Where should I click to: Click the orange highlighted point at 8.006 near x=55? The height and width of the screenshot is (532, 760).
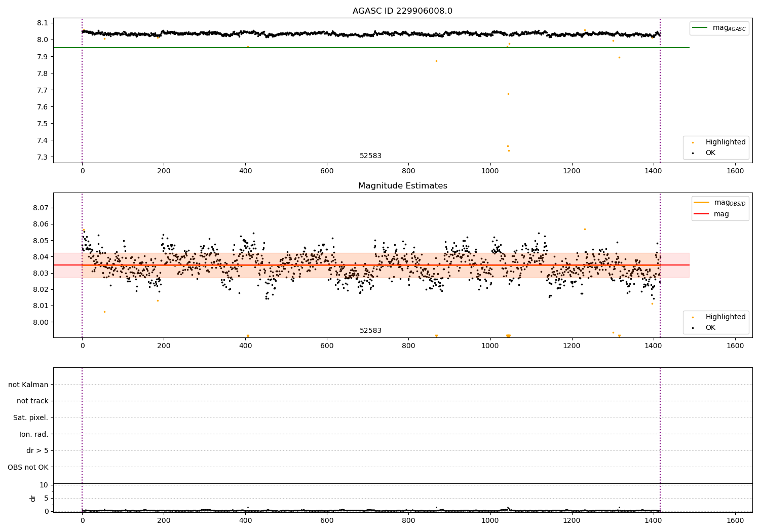pyautogui.click(x=104, y=312)
